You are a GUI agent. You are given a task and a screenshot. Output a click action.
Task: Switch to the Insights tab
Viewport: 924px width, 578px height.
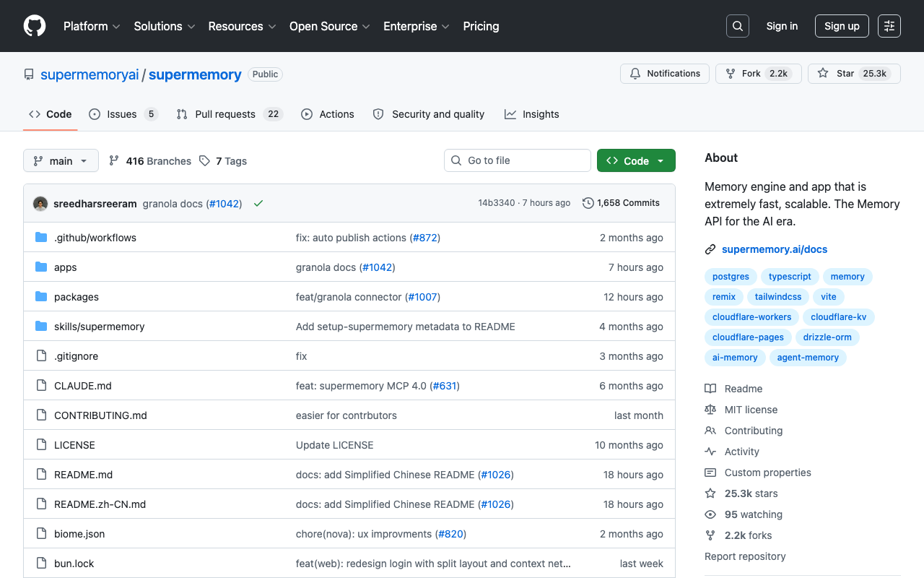click(x=532, y=114)
